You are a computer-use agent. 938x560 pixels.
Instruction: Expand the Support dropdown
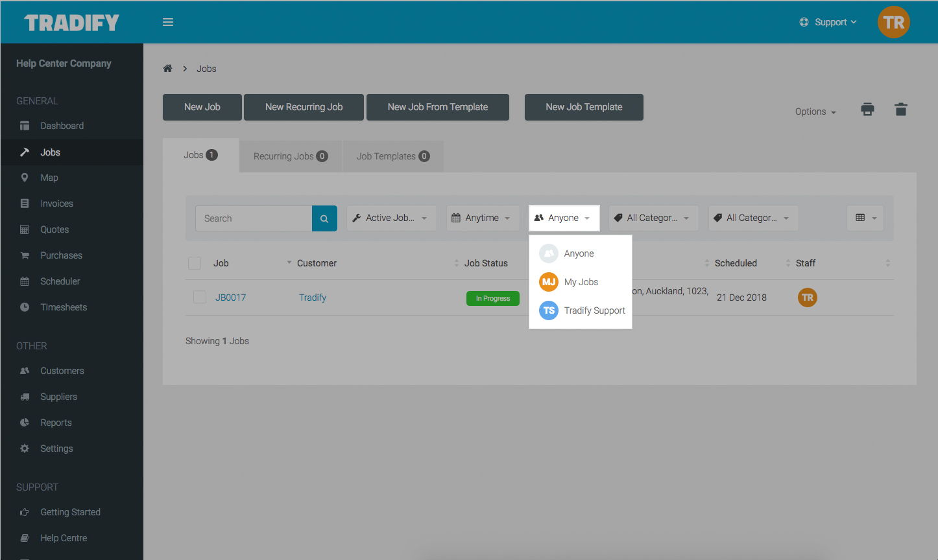click(828, 22)
